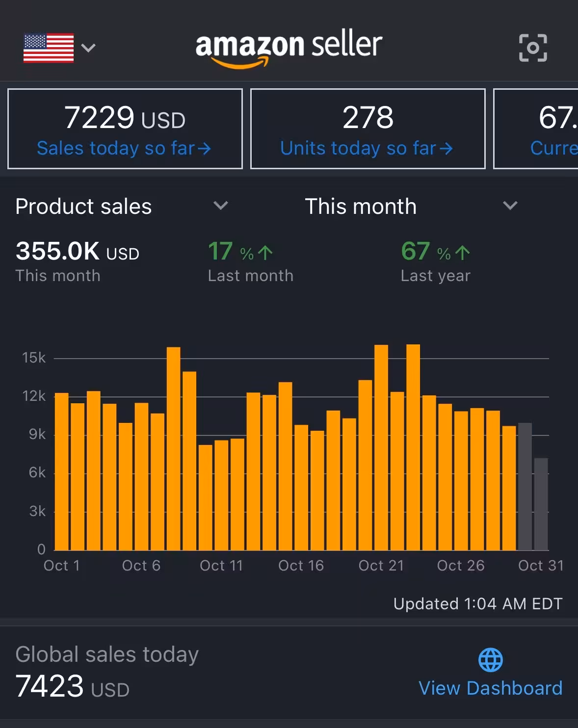Open the This month period dropdown

click(x=510, y=206)
